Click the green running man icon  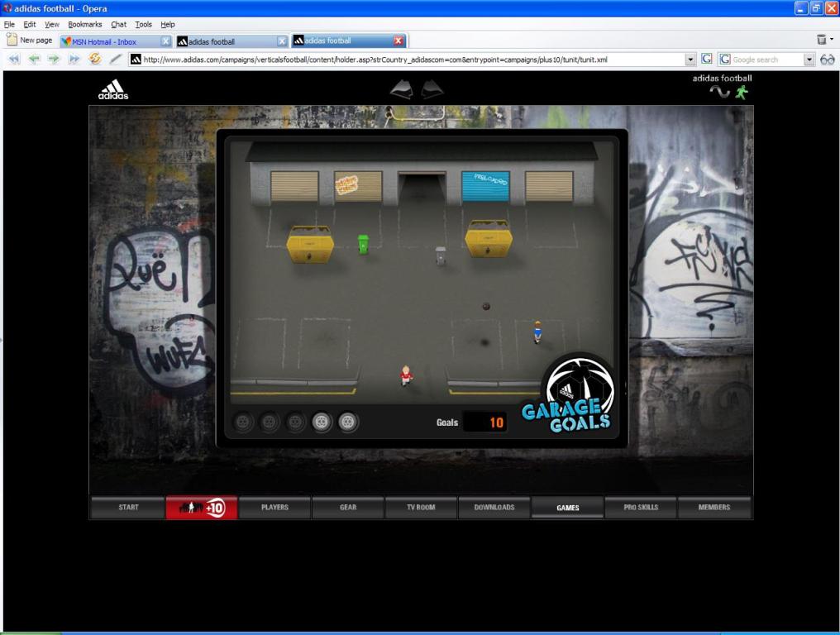[742, 92]
